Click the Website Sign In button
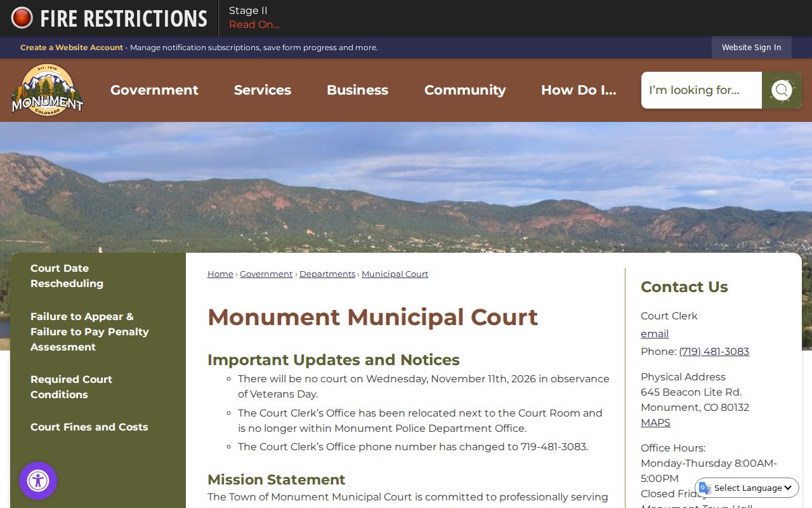812x508 pixels. [751, 48]
